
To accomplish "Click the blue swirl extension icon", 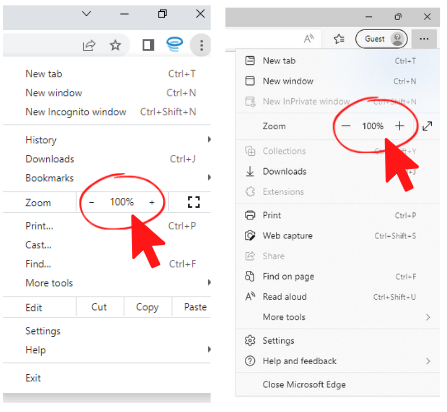I will coord(174,44).
